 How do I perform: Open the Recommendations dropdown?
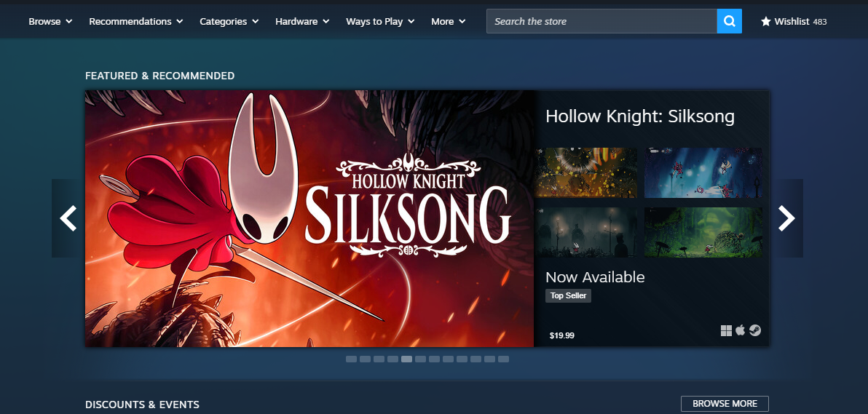pyautogui.click(x=136, y=22)
